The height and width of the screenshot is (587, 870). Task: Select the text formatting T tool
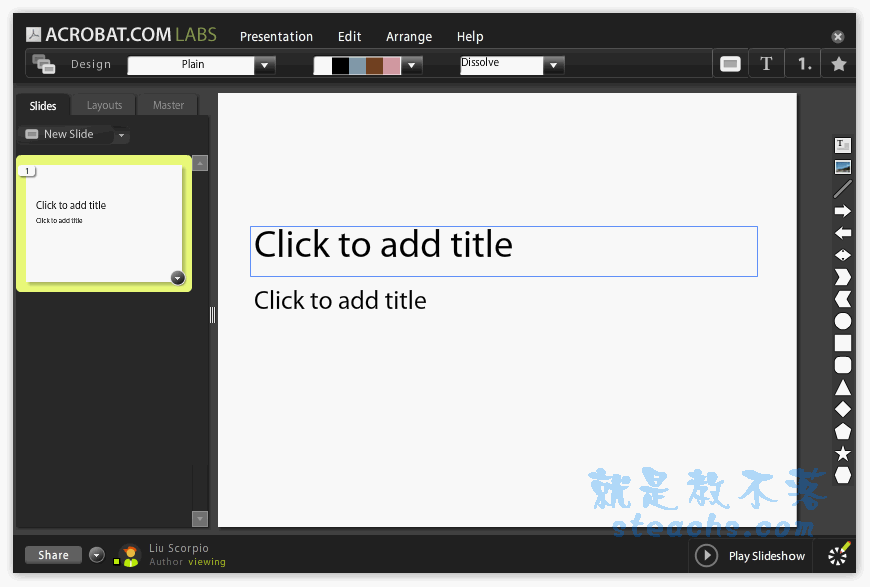(x=766, y=64)
